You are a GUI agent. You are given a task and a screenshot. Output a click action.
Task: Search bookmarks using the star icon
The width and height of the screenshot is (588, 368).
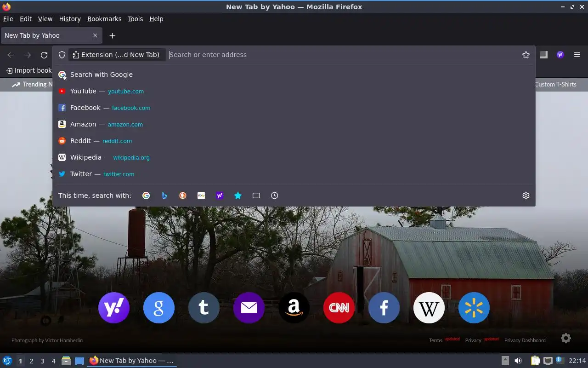[238, 195]
